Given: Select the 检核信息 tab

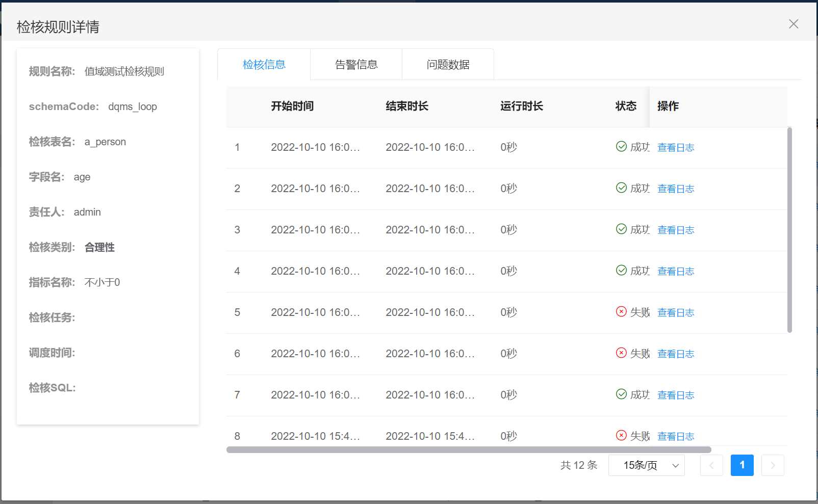Looking at the screenshot, I should click(264, 65).
